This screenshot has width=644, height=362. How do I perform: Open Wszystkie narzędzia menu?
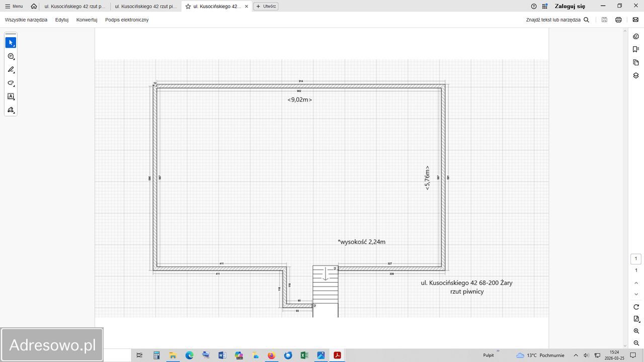pyautogui.click(x=26, y=20)
